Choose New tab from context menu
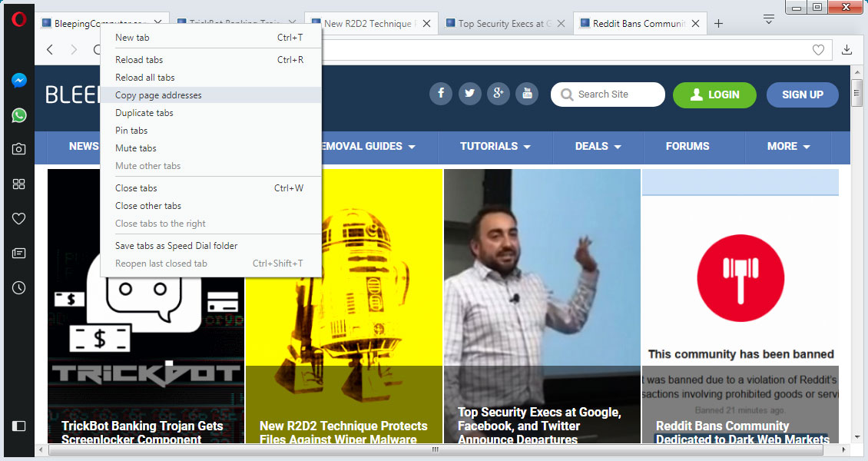This screenshot has width=868, height=461. pyautogui.click(x=210, y=38)
